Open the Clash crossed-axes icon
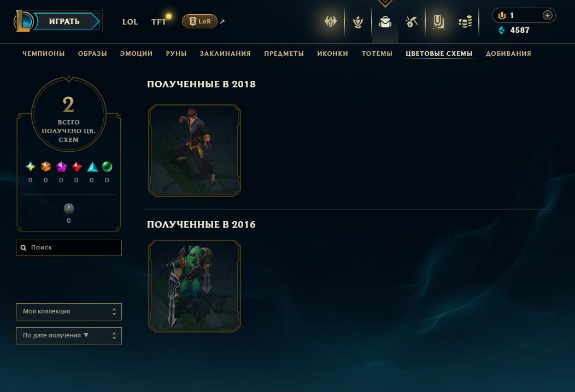The image size is (575, 392). (x=330, y=22)
